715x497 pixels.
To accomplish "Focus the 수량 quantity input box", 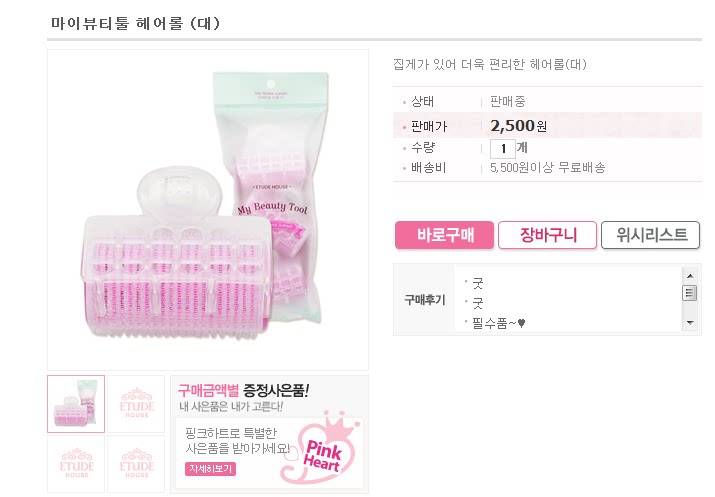I will coord(502,148).
